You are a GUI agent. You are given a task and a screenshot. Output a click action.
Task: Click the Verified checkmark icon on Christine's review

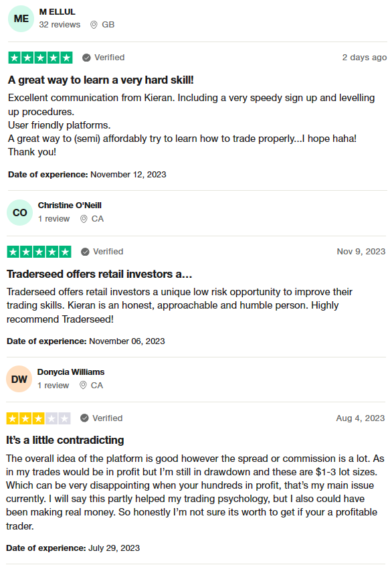click(x=85, y=252)
